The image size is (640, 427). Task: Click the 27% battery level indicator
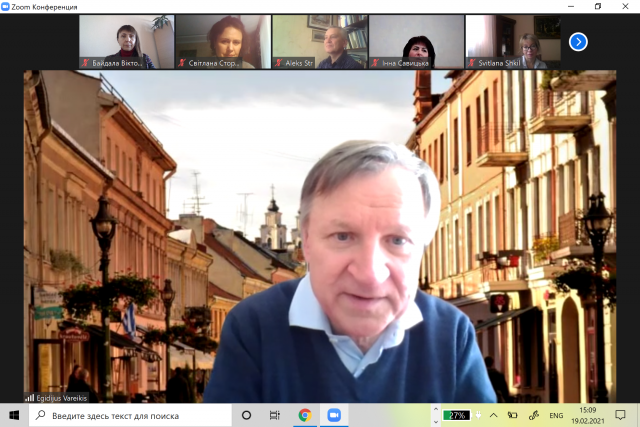(x=458, y=415)
